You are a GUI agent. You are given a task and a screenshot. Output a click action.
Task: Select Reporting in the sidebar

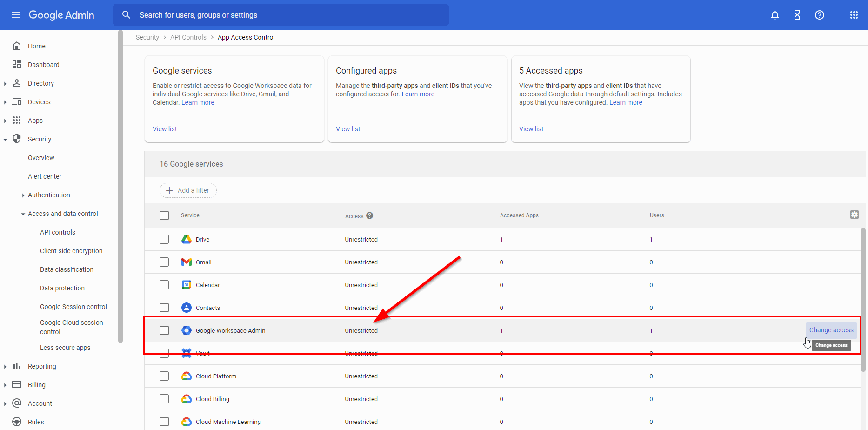coord(42,366)
